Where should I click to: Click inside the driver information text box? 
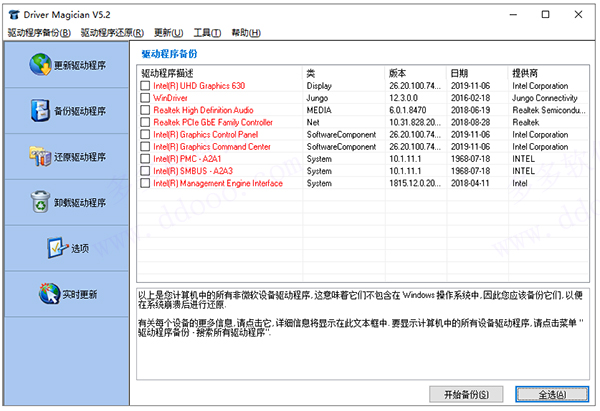(x=363, y=334)
